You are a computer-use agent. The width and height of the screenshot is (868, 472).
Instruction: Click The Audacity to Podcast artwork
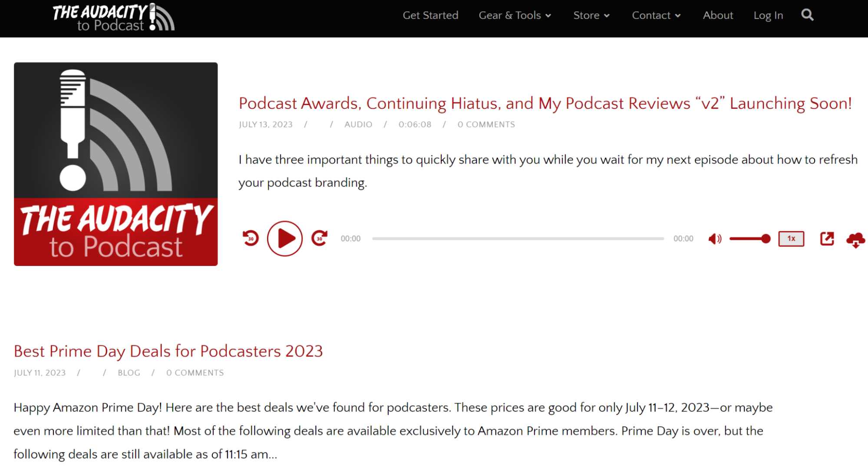click(116, 164)
